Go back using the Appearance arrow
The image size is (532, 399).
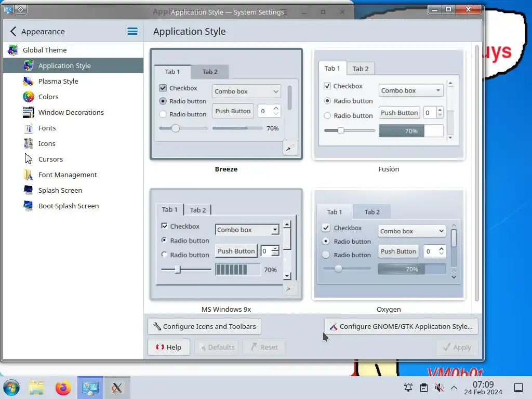point(13,32)
